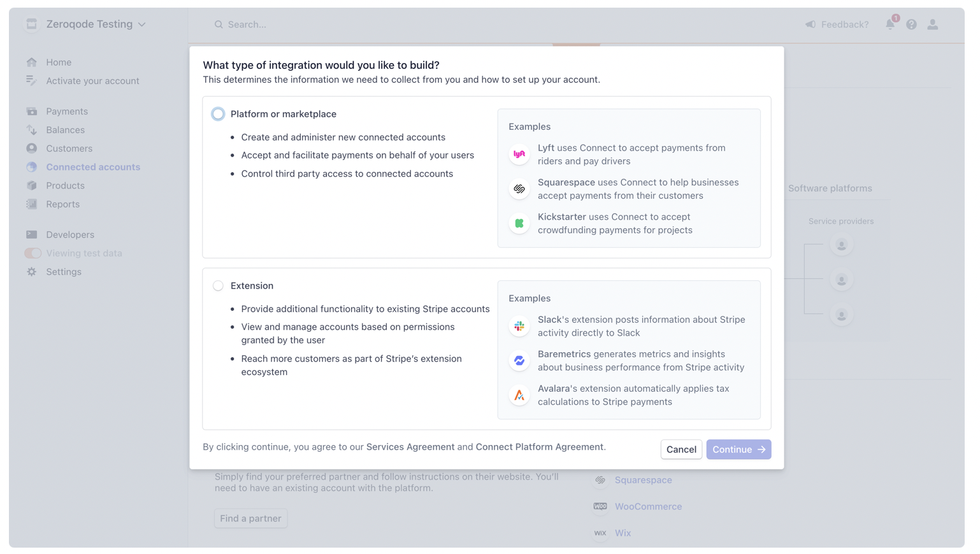Click the Reports sidebar icon
980x554 pixels.
[32, 204]
